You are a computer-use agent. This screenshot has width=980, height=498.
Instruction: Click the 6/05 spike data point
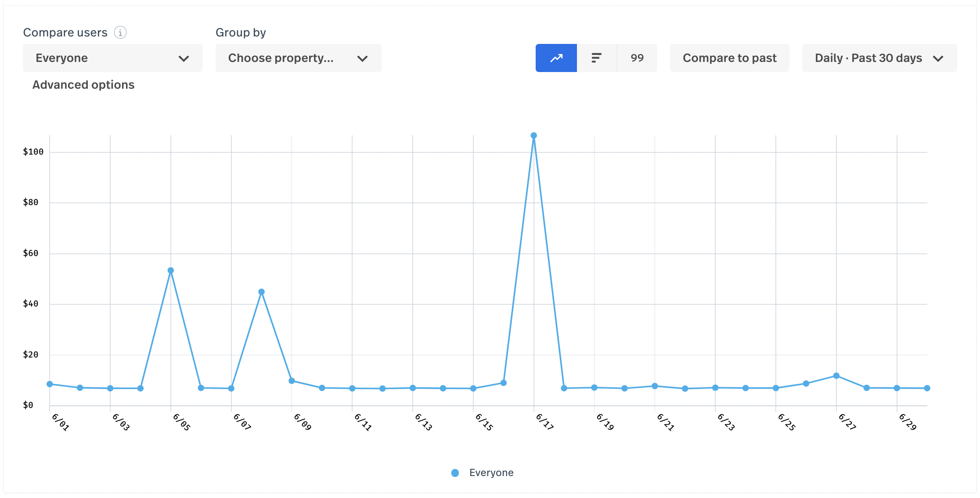[x=171, y=271]
